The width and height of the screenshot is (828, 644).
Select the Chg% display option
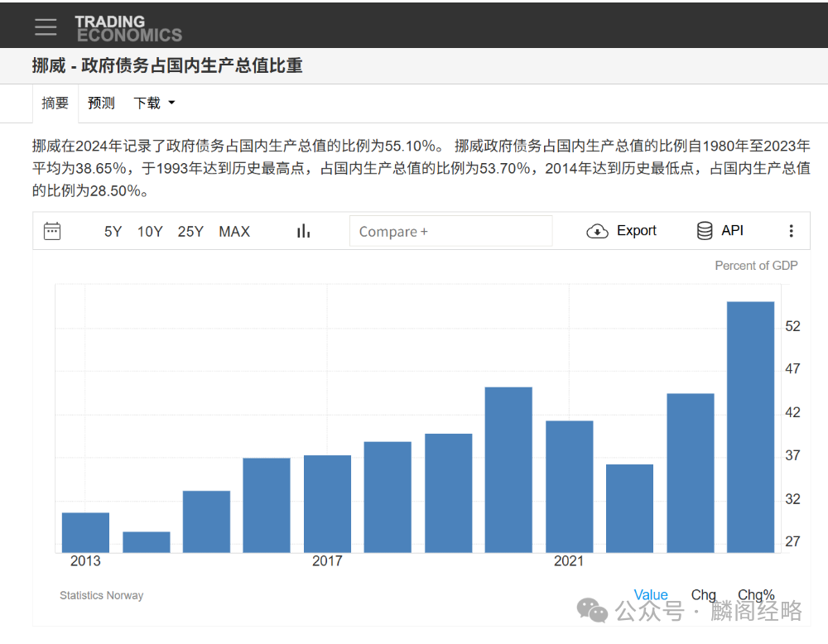point(756,595)
